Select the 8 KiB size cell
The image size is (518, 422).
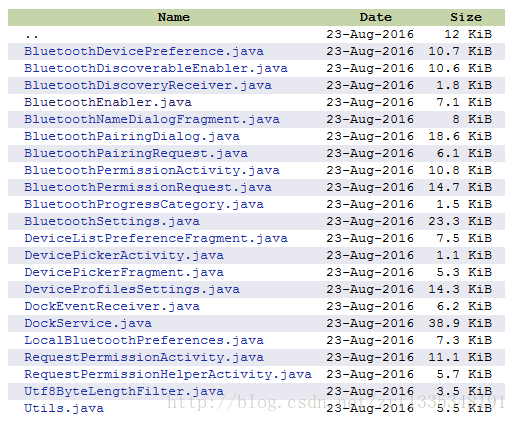(x=472, y=119)
